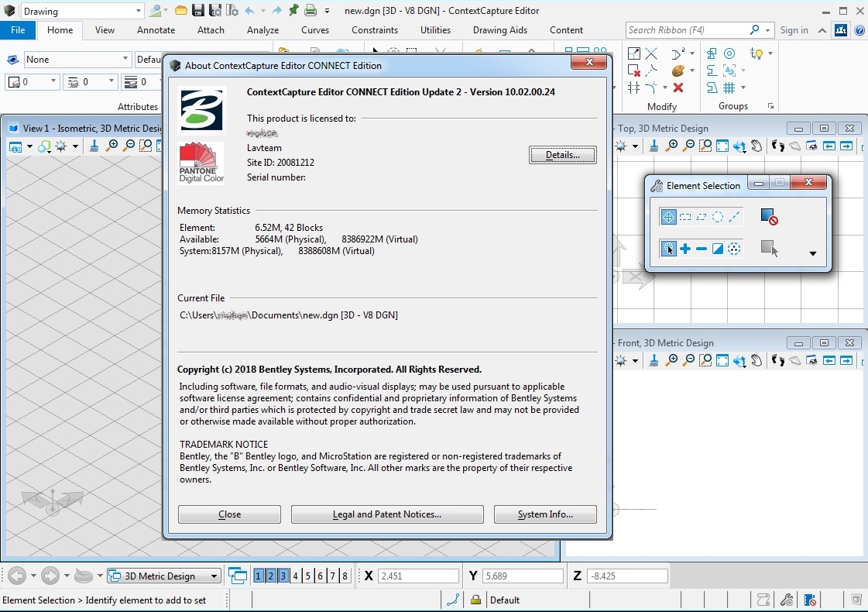This screenshot has width=868, height=612.
Task: Toggle the Add selection mode plus
Action: tap(685, 249)
